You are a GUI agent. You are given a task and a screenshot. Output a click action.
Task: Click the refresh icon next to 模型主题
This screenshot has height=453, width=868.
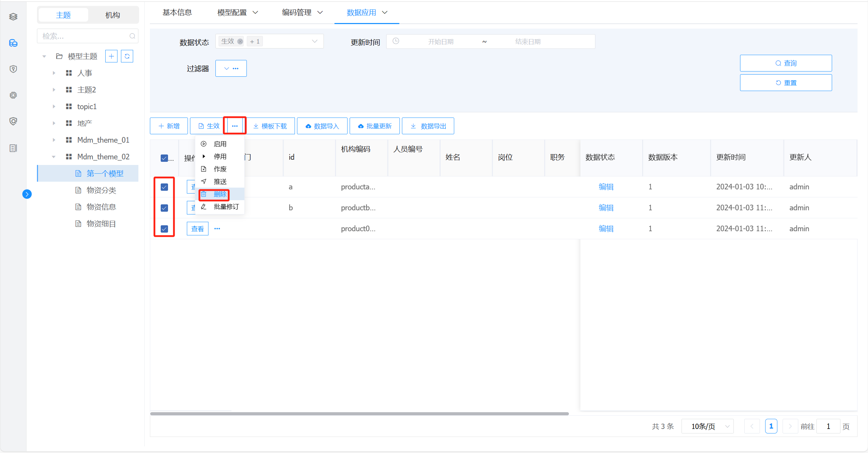pyautogui.click(x=127, y=56)
